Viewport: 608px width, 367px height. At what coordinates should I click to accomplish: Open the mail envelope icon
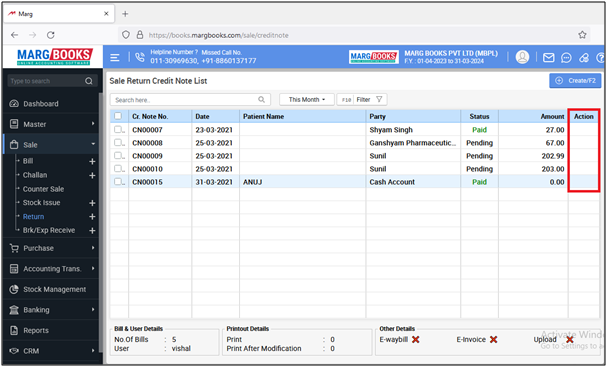[548, 58]
